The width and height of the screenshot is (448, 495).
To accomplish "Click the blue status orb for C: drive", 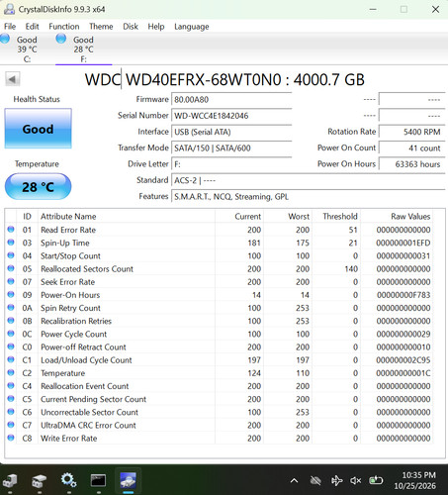I will coord(5,39).
